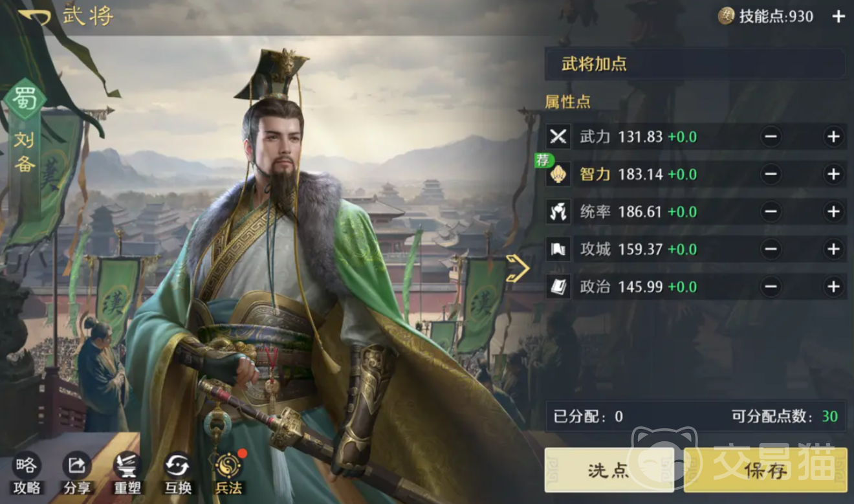Add a point to 统率
The height and width of the screenshot is (504, 854).
(833, 212)
